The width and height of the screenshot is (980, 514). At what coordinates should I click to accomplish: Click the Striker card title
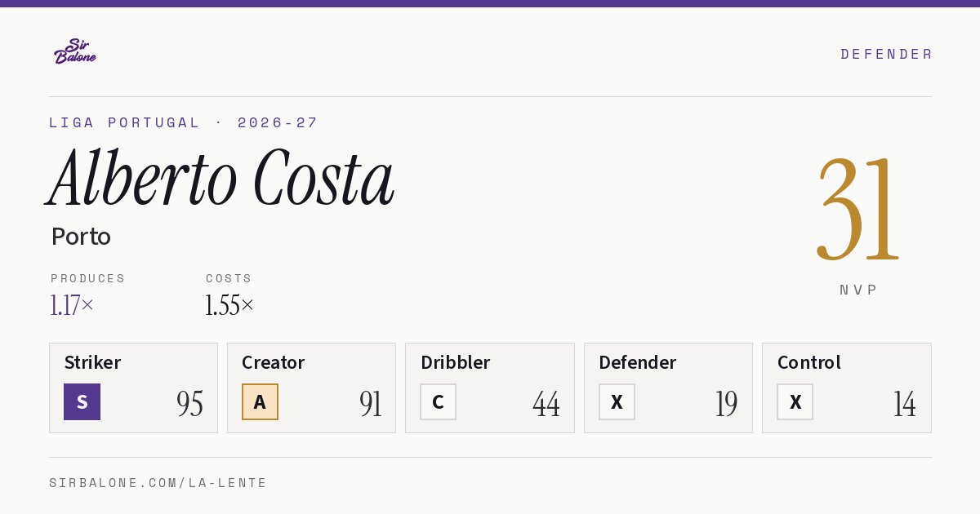point(92,362)
